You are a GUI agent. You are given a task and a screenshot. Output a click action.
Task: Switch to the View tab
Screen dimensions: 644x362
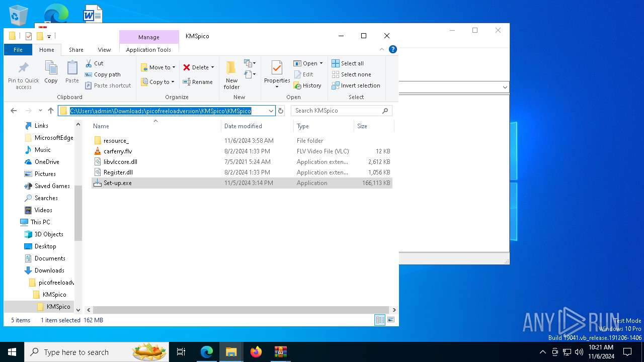tap(104, 50)
